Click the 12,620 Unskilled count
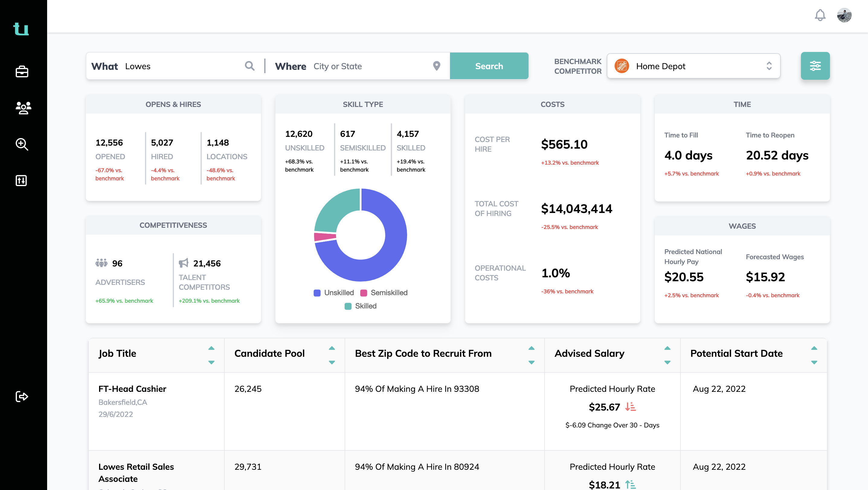868x490 pixels. coord(298,134)
